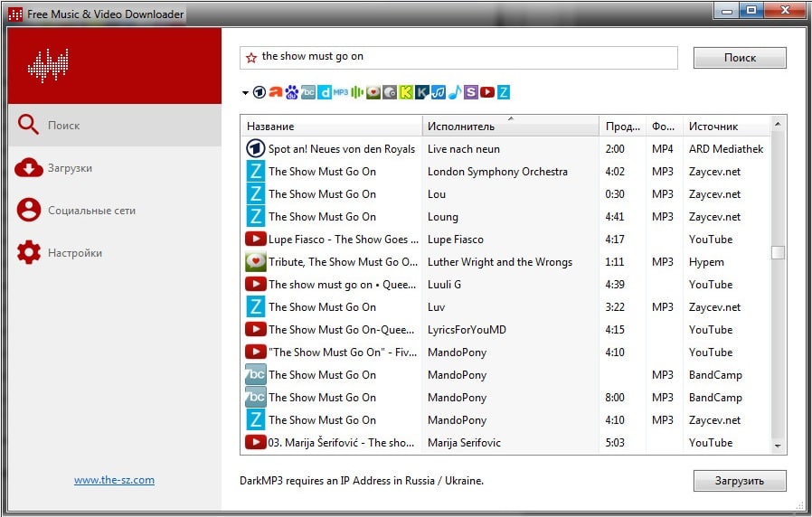Open the www.the-sz.com link
812x517 pixels.
pyautogui.click(x=114, y=480)
